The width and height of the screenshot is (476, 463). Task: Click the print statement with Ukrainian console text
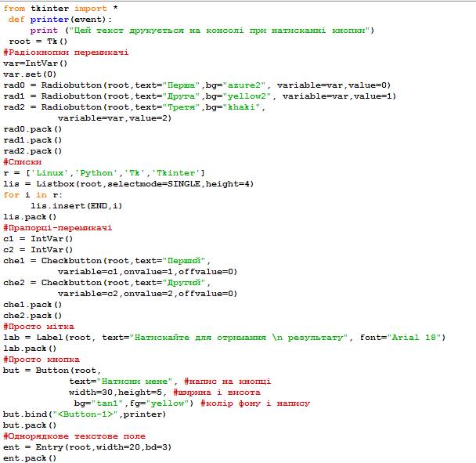202,31
